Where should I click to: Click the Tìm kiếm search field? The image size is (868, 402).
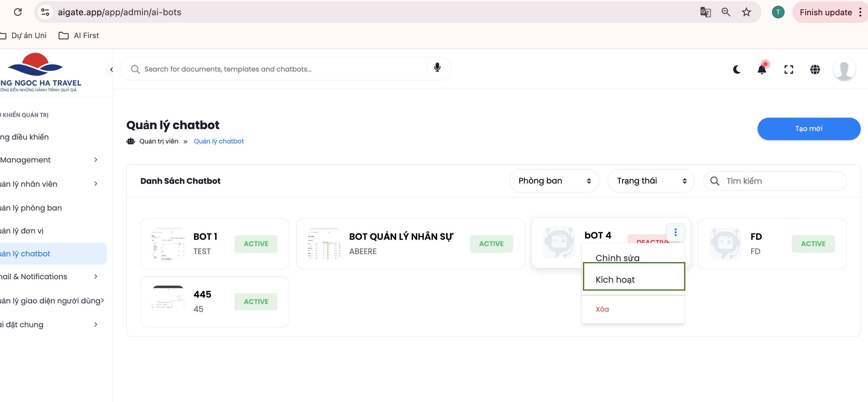click(782, 181)
